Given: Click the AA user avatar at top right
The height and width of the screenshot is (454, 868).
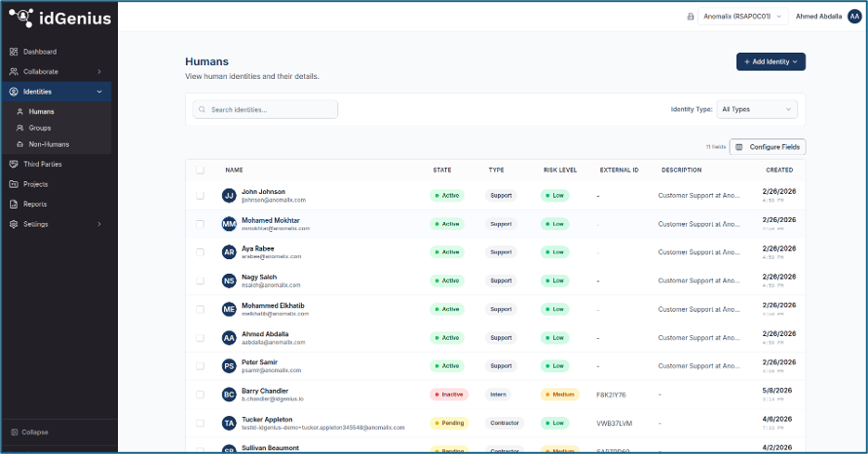Looking at the screenshot, I should [854, 17].
